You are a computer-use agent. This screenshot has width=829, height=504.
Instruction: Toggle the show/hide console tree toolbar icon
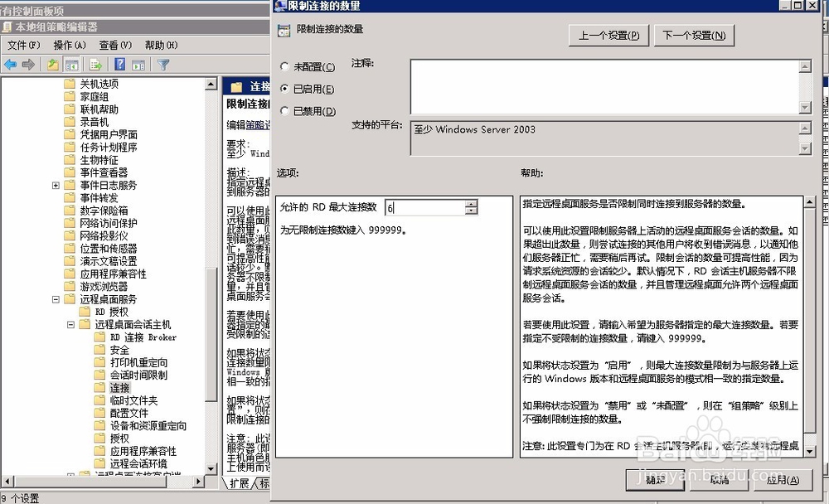pyautogui.click(x=72, y=65)
